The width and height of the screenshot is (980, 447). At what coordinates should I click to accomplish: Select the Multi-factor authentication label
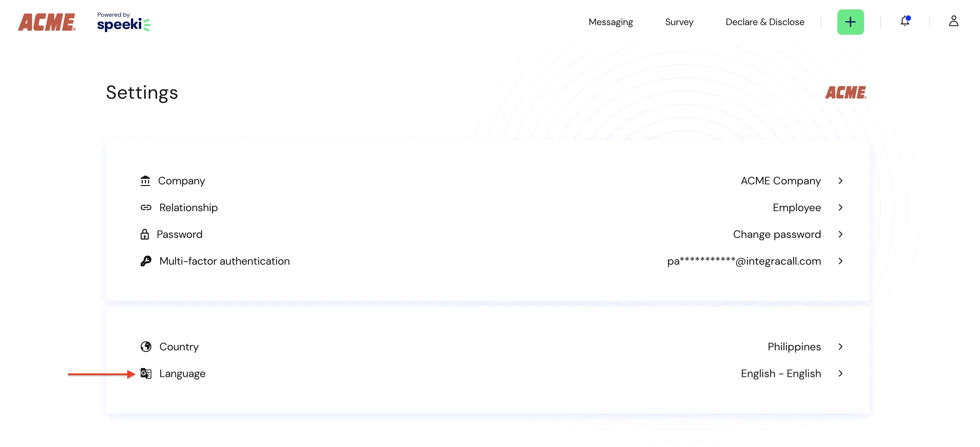(x=224, y=261)
